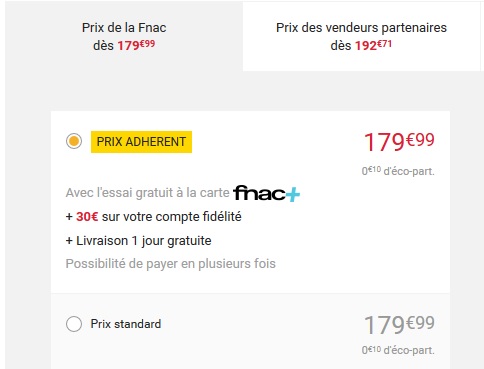Image resolution: width=484 pixels, height=369 pixels.
Task: Click the Fnac+ card logo
Action: pos(266,193)
